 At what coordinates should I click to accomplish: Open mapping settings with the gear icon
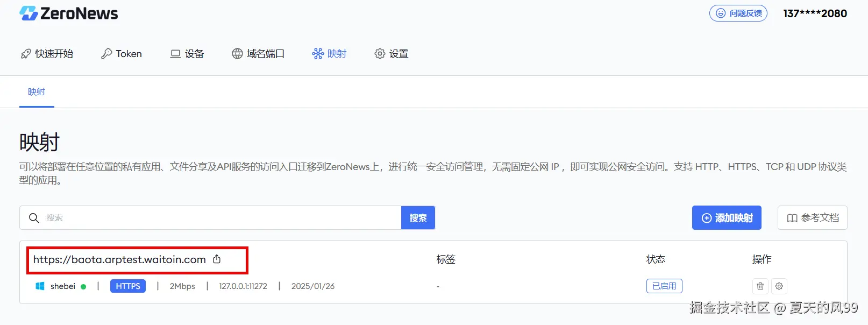pos(779,286)
